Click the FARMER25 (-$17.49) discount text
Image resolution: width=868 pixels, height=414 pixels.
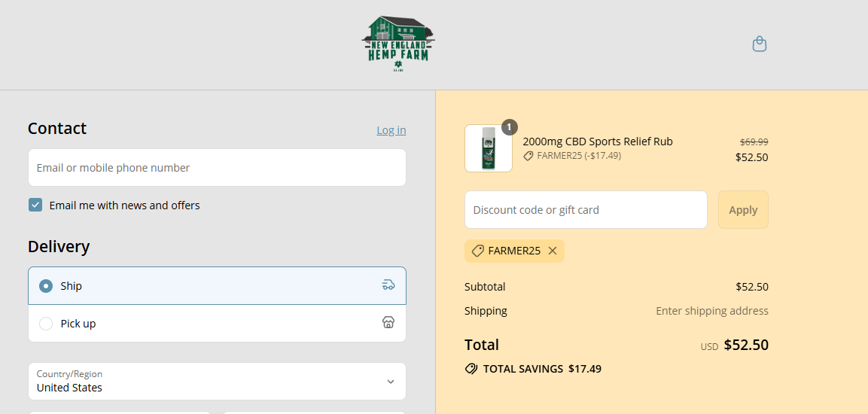coord(579,156)
